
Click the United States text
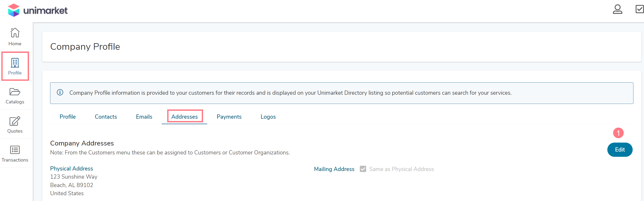[x=67, y=193]
